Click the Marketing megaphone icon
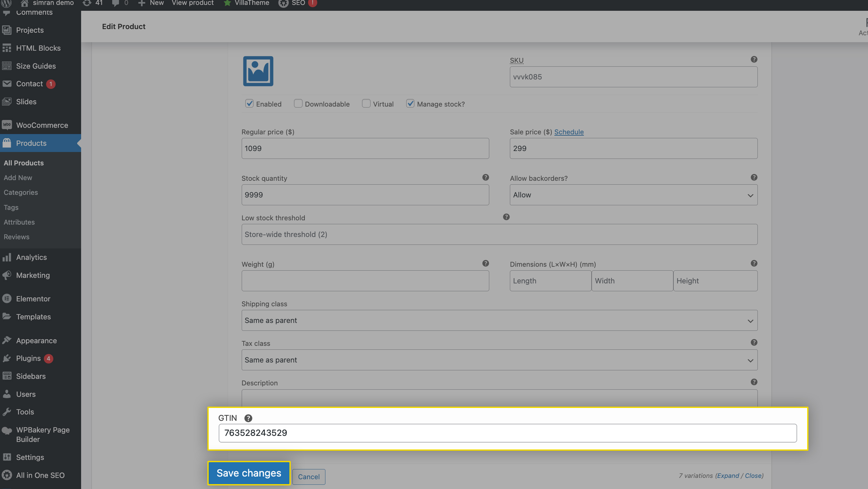868x489 pixels. point(7,275)
